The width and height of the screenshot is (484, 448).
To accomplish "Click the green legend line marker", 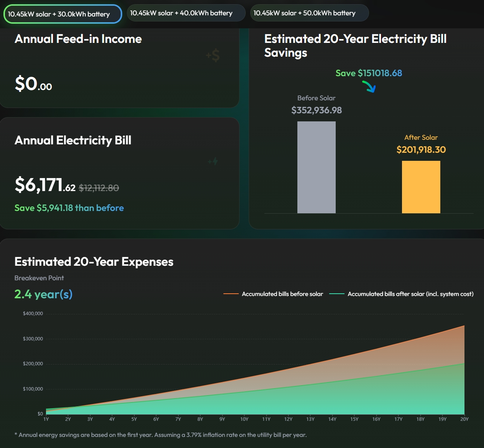I will tap(336, 294).
